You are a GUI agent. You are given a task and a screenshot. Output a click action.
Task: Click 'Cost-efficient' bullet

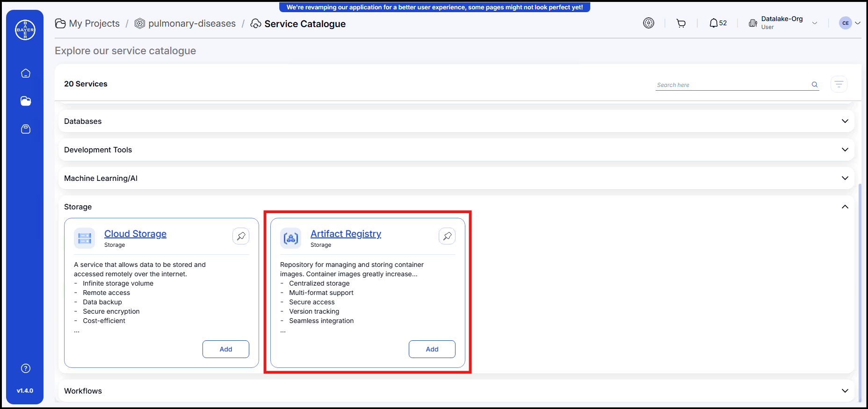point(104,321)
